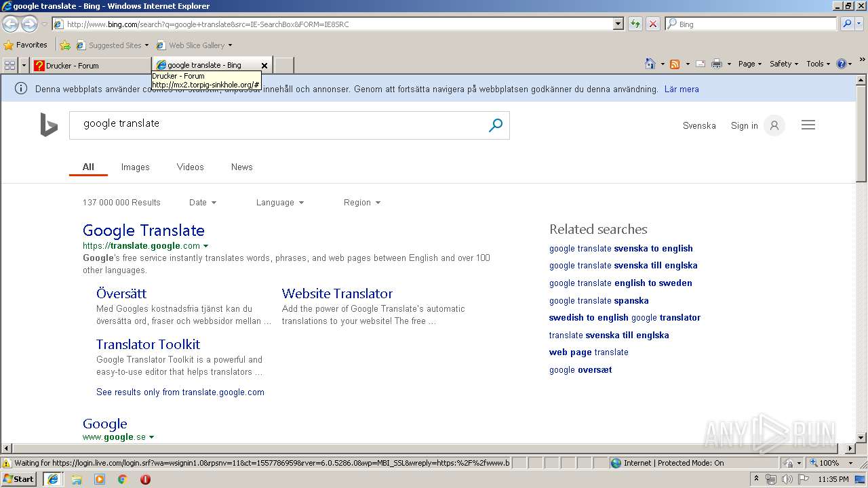Open the Google Translate result link
The height and width of the screenshot is (488, 868).
tap(144, 230)
